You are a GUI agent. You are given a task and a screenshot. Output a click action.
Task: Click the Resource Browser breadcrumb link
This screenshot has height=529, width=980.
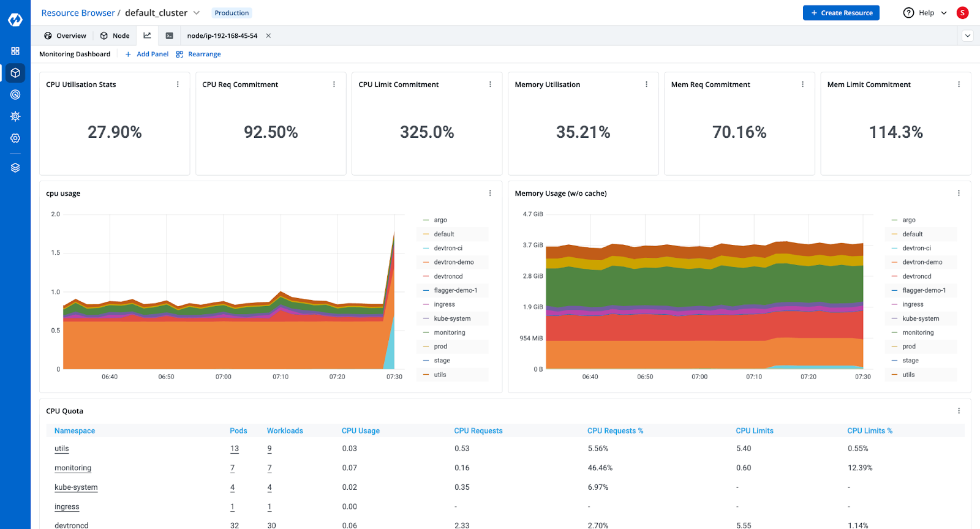pos(78,13)
